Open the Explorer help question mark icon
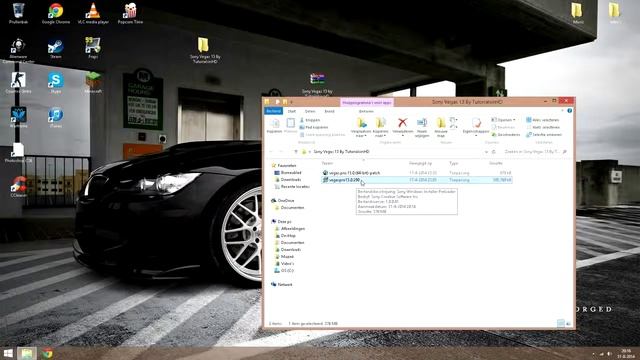 (569, 111)
